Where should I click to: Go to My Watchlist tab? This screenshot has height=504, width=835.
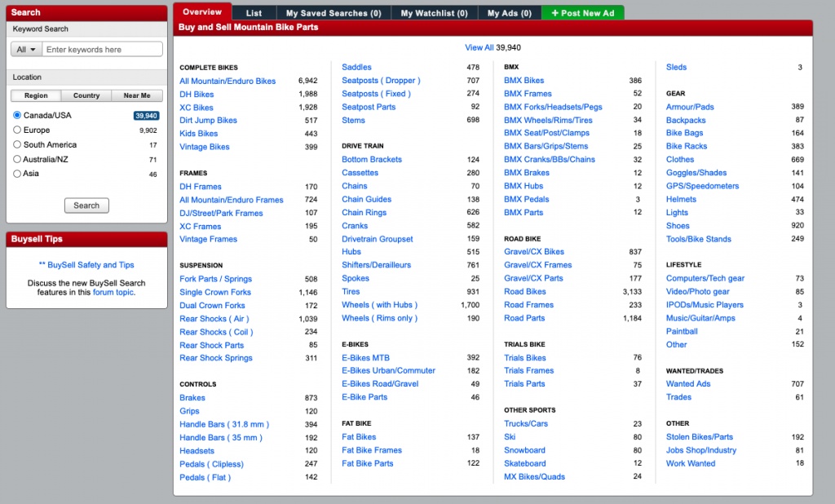(x=434, y=13)
